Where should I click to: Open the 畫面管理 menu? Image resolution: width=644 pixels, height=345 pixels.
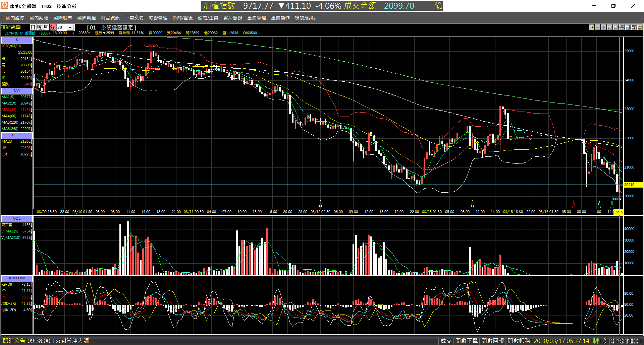tap(257, 18)
